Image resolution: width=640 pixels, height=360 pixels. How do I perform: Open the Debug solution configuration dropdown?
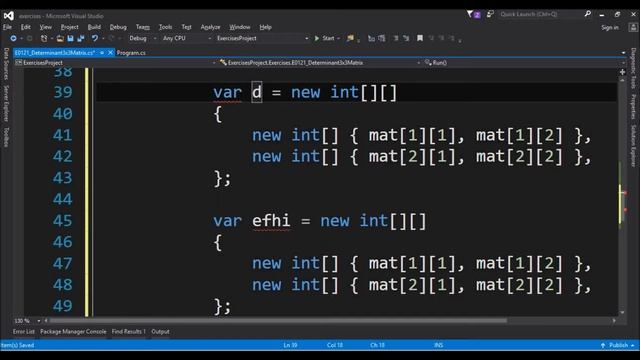tap(142, 38)
